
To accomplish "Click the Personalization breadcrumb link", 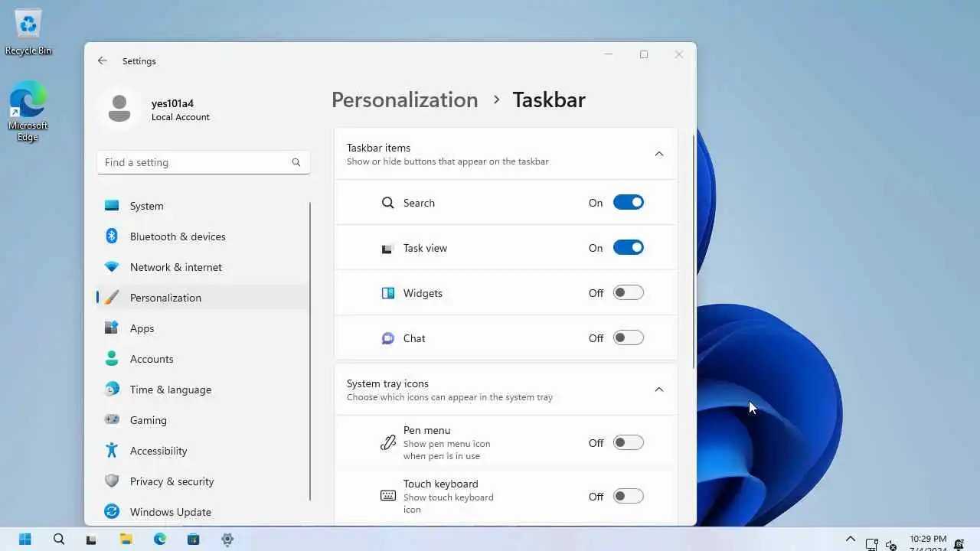I will coord(404,100).
